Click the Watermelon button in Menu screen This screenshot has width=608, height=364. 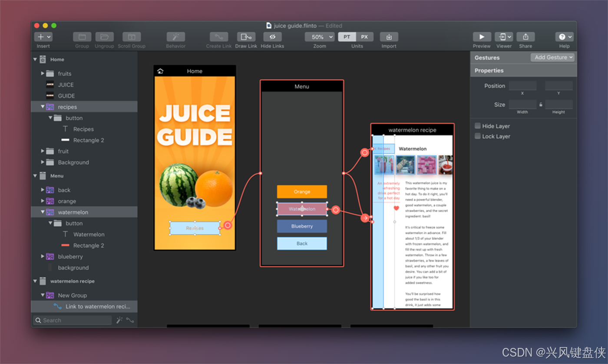[x=302, y=209]
